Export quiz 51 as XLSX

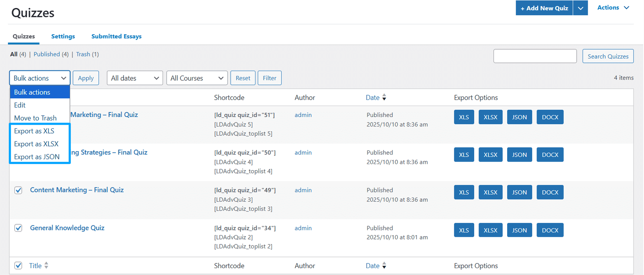pos(490,117)
